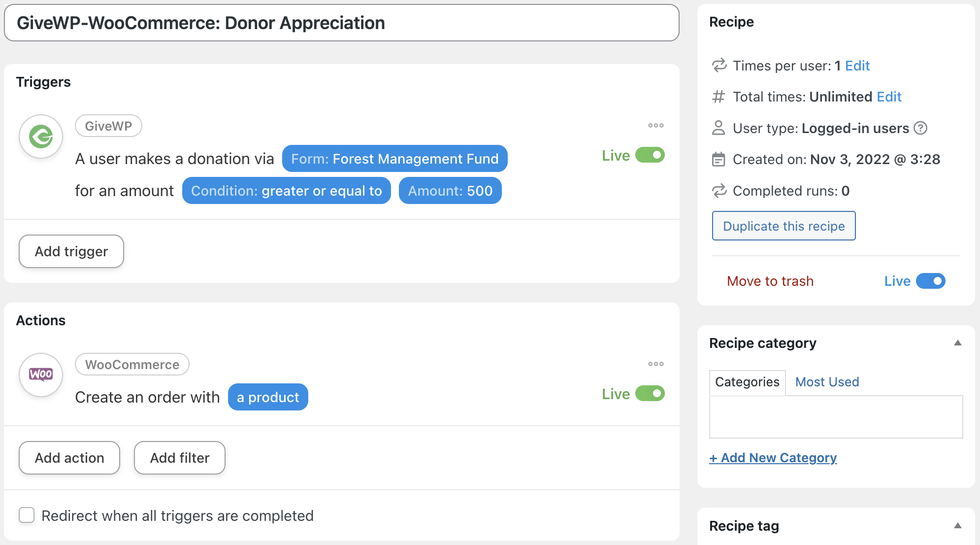
Task: Toggle the GiveWP trigger Live switch
Action: (x=650, y=155)
